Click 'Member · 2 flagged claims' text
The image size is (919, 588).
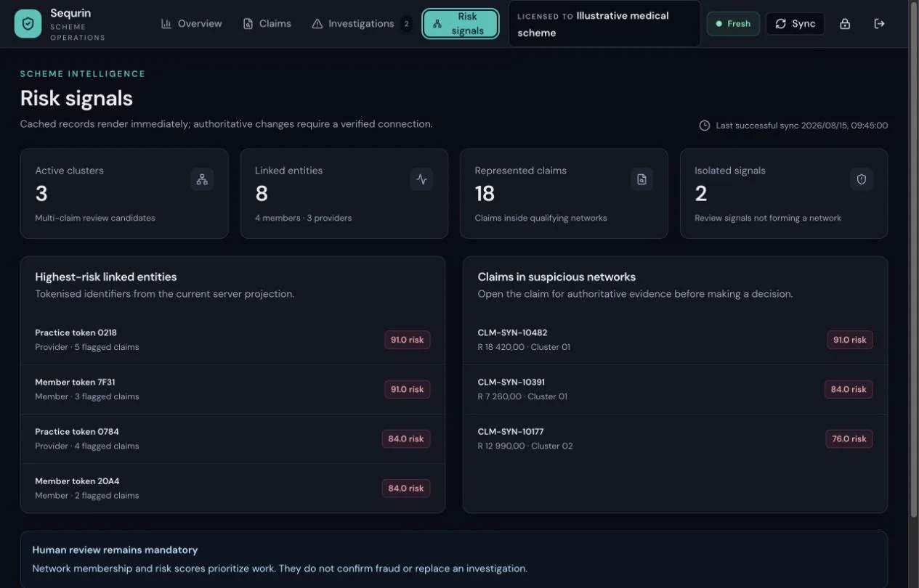(87, 495)
